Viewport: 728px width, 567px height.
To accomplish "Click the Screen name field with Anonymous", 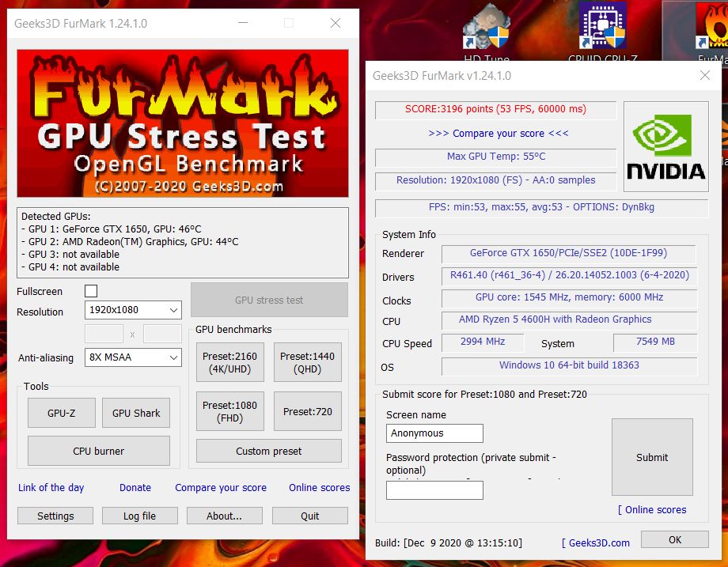I will [434, 433].
